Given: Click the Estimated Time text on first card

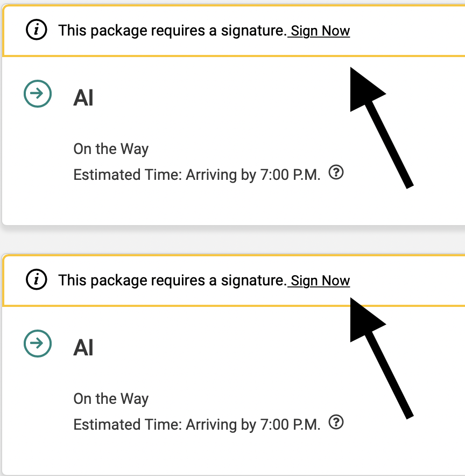Looking at the screenshot, I should click(x=127, y=175).
